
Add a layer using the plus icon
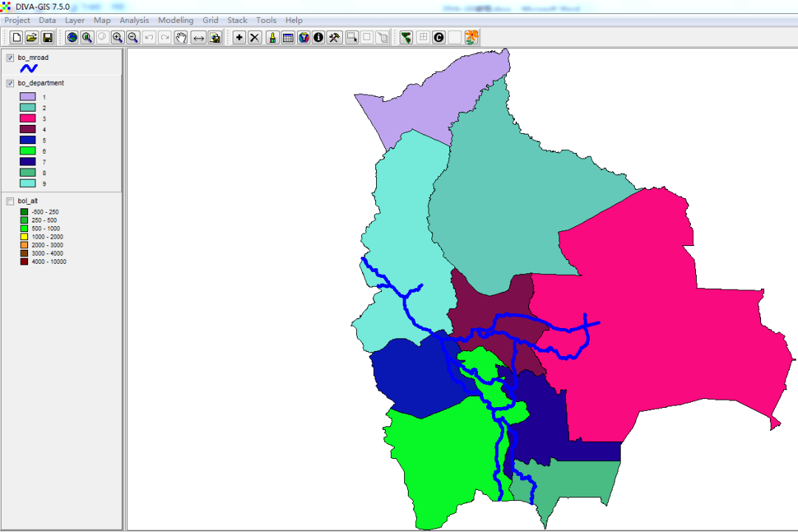click(x=239, y=38)
